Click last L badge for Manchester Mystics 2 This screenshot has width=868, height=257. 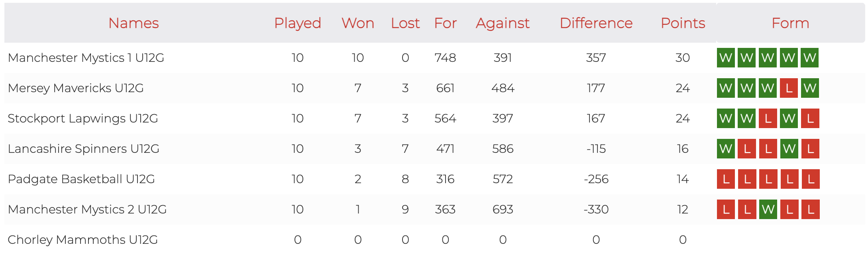pos(810,210)
